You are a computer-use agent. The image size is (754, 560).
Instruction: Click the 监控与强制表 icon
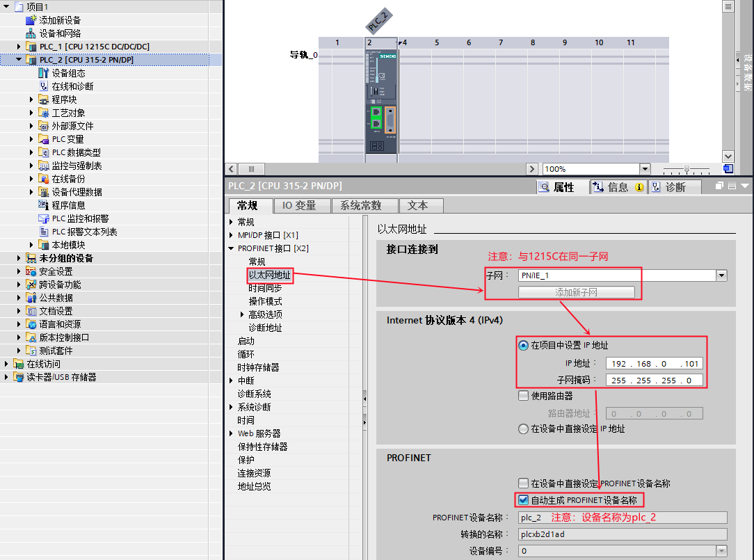(x=44, y=166)
